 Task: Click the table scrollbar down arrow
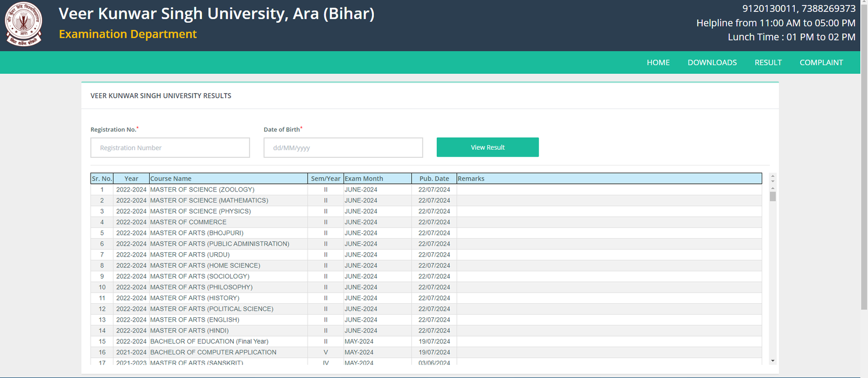click(773, 361)
